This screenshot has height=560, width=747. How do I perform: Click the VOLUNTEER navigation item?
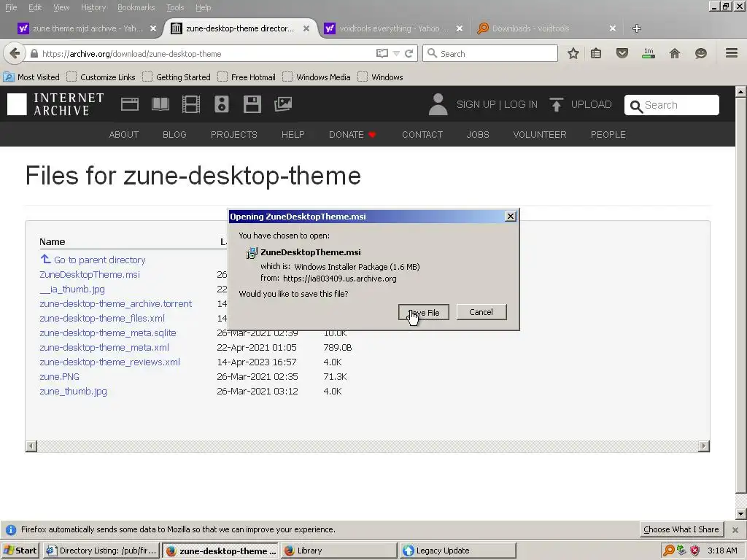[540, 134]
